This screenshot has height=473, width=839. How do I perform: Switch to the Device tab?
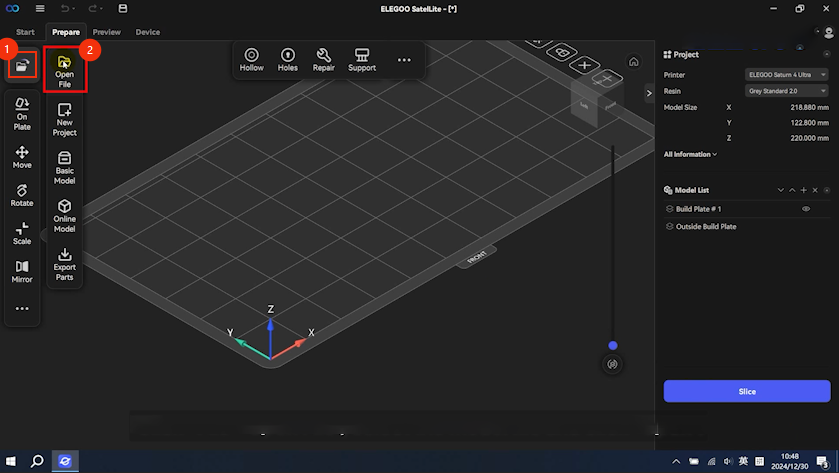148,32
